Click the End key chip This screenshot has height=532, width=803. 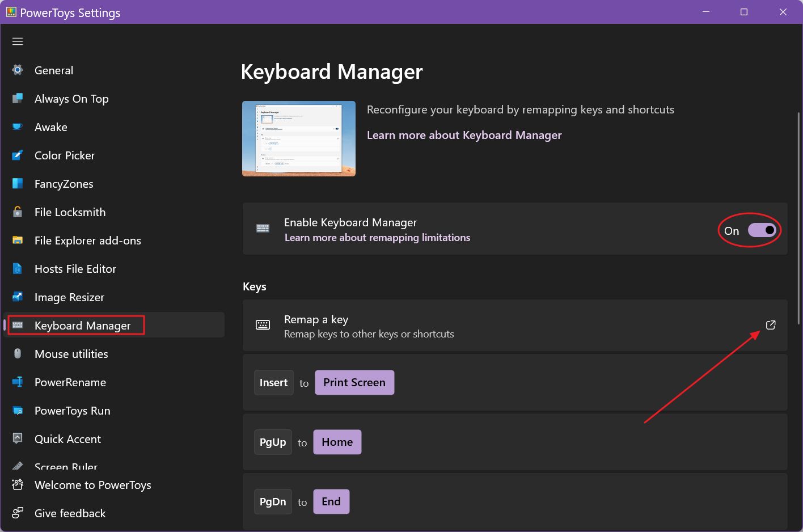click(x=331, y=502)
